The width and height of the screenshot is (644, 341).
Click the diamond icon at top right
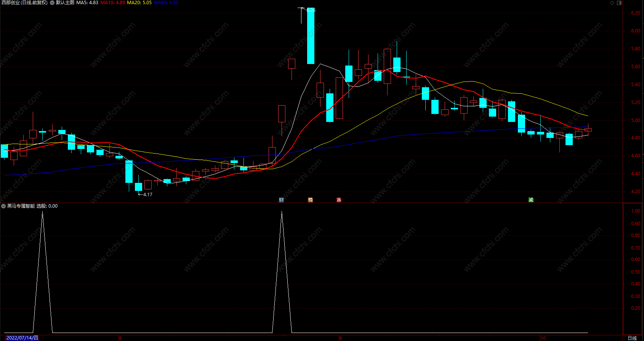612,3
